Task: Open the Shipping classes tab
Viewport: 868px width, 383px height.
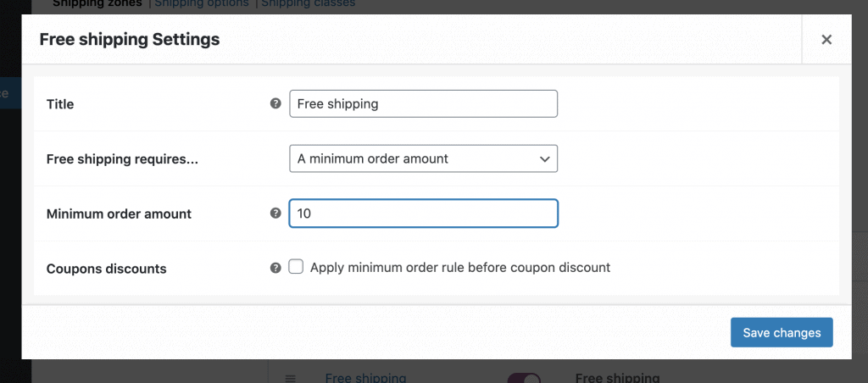Action: 308,3
